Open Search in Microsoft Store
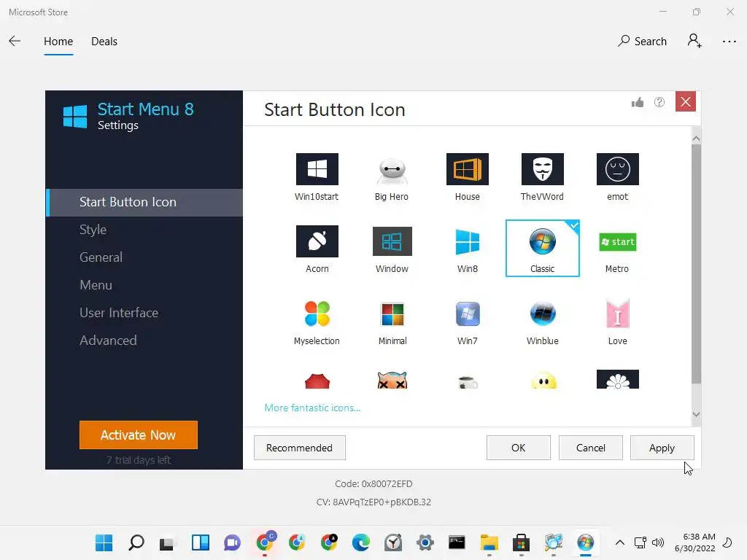Screen dimensions: 747x560 (x=642, y=42)
